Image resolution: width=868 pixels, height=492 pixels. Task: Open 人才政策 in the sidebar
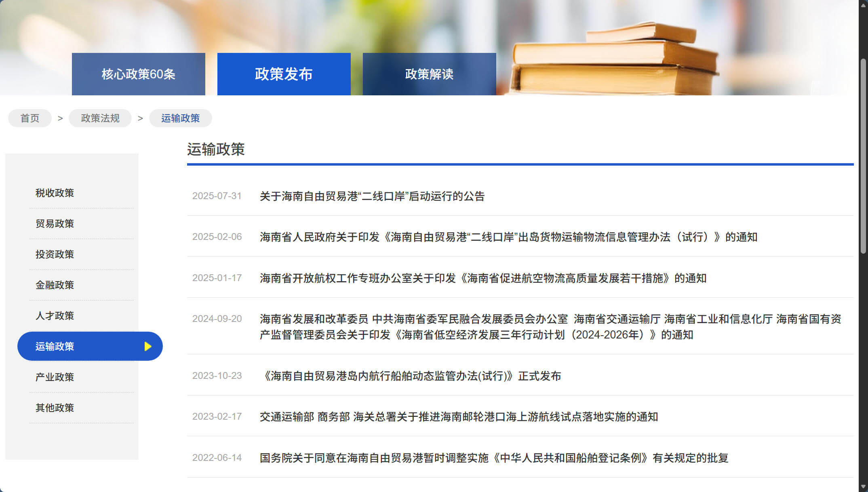tap(55, 316)
